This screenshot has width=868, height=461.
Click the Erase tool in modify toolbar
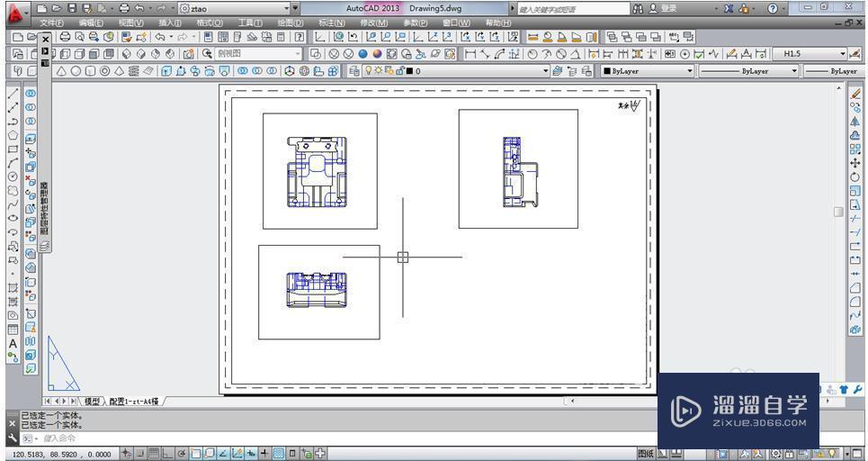tap(855, 94)
